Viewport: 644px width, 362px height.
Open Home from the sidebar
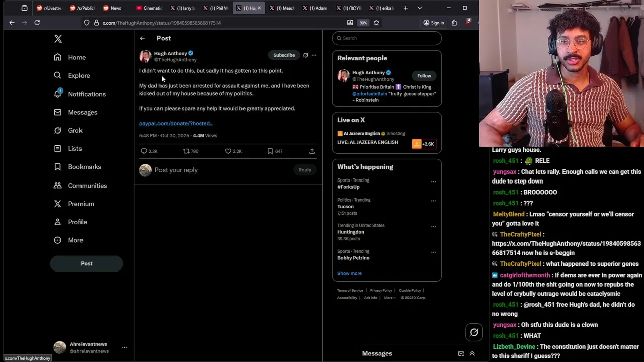[x=70, y=57]
